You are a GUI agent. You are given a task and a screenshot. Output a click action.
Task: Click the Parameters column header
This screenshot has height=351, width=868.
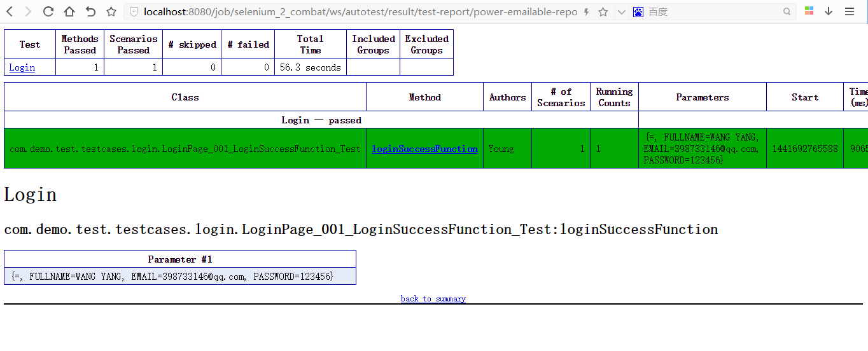(x=703, y=97)
